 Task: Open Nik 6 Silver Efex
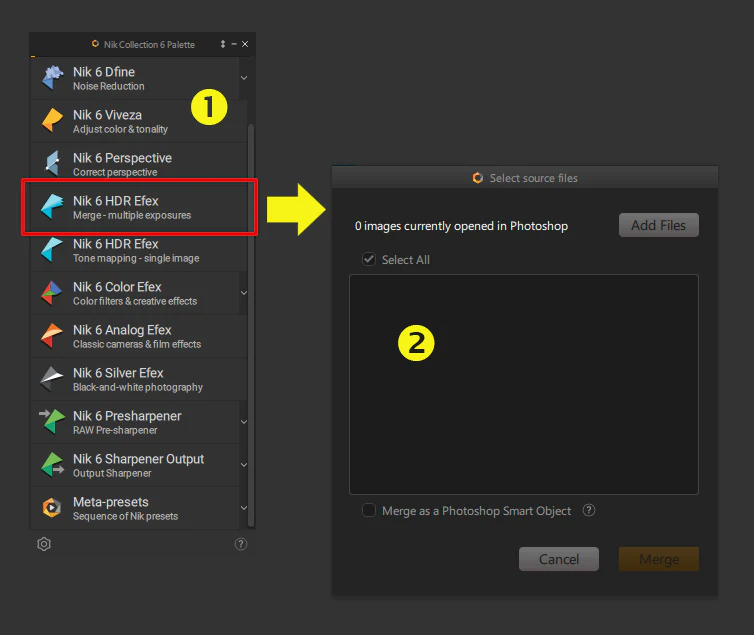pos(139,379)
